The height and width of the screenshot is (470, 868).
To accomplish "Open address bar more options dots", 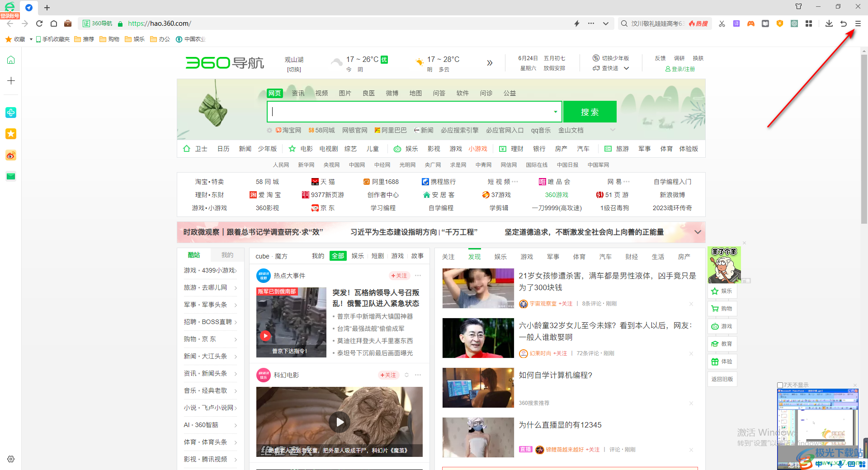I will [591, 23].
